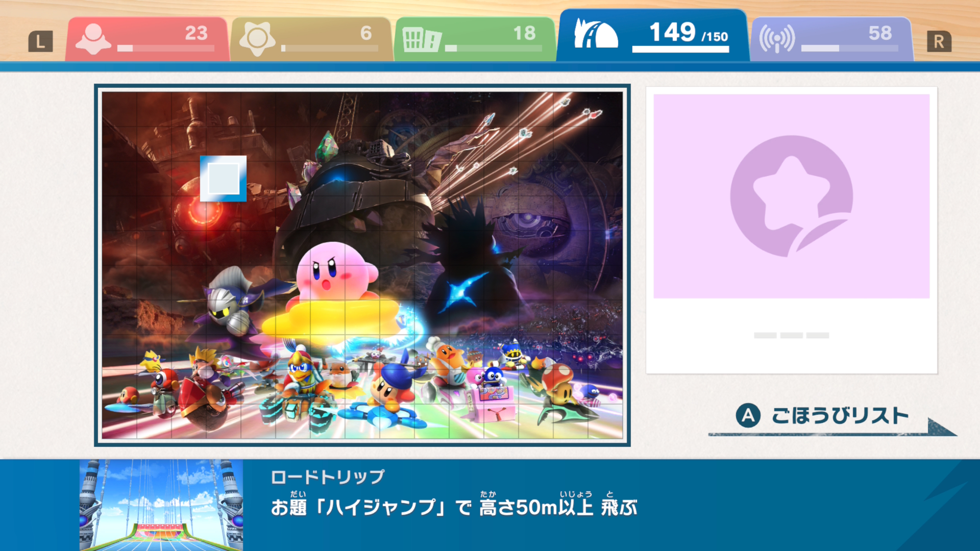980x551 pixels.
Task: Click the progress bar under 58
Action: coord(850,48)
